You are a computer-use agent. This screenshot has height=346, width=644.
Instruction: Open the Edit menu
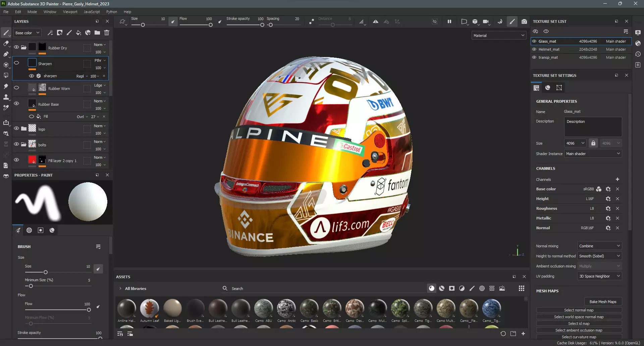(18, 12)
